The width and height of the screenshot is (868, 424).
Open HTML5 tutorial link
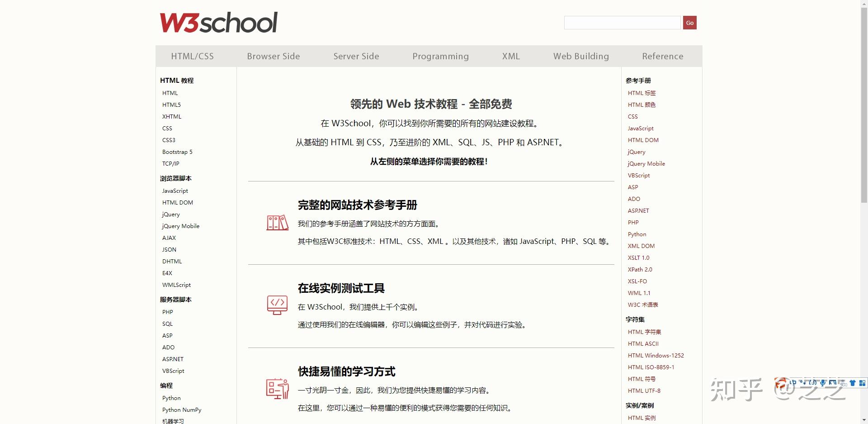[x=171, y=105]
